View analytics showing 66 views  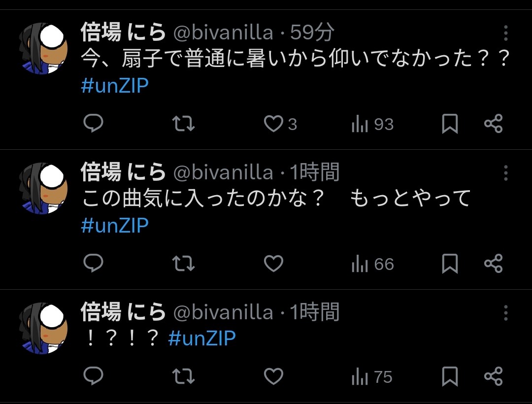pos(372,265)
